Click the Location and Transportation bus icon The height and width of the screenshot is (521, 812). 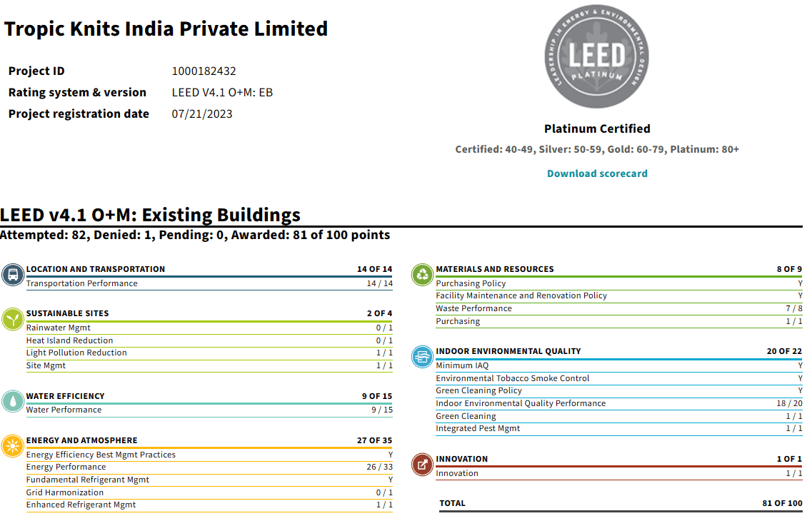tap(13, 275)
